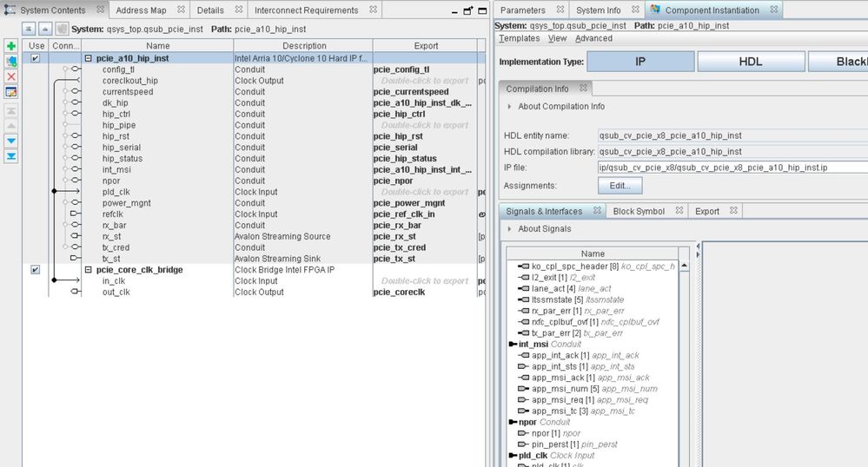Switch to the Interconnect Requirements tab
Image resolution: width=868 pixels, height=467 pixels.
tap(306, 10)
